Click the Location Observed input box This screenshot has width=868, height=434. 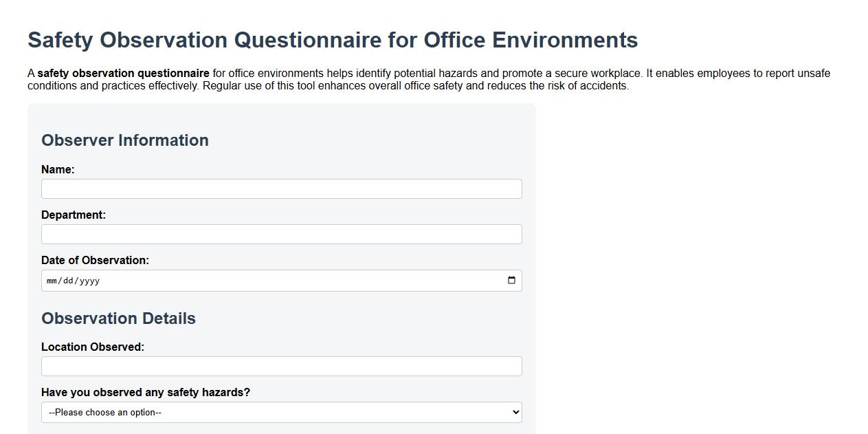[281, 366]
